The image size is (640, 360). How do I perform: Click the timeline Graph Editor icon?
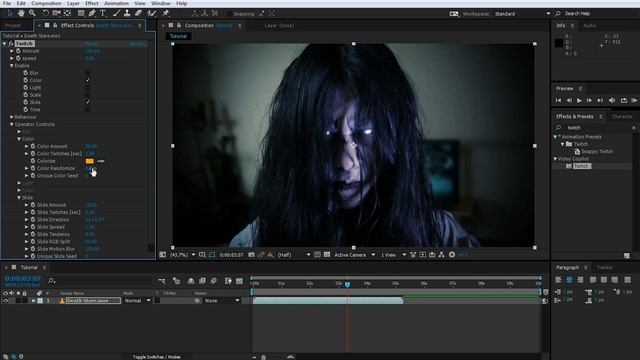[240, 281]
